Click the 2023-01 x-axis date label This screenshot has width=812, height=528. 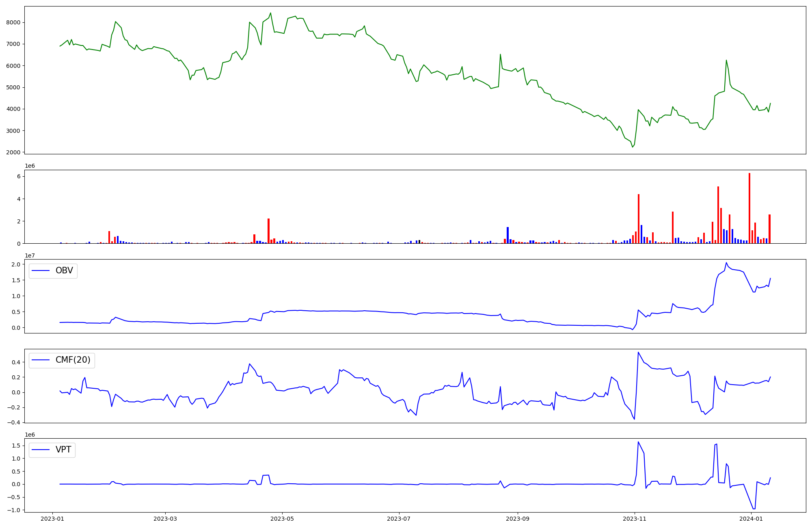(53, 519)
